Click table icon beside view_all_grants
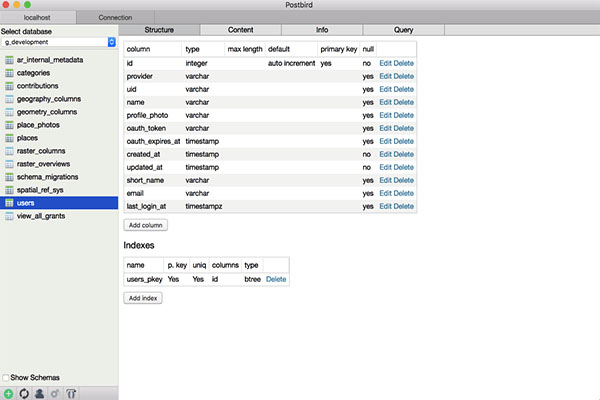Viewport: 600px width, 400px height. point(9,216)
